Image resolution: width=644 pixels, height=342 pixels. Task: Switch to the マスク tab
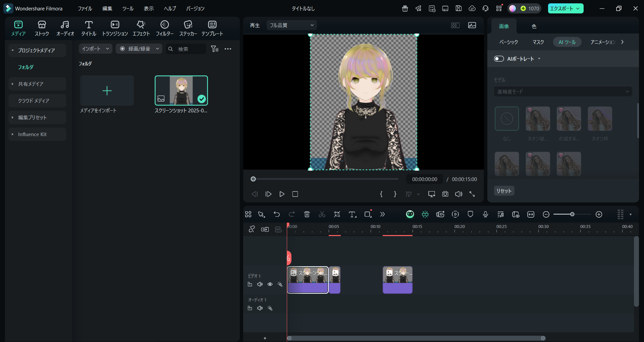538,42
